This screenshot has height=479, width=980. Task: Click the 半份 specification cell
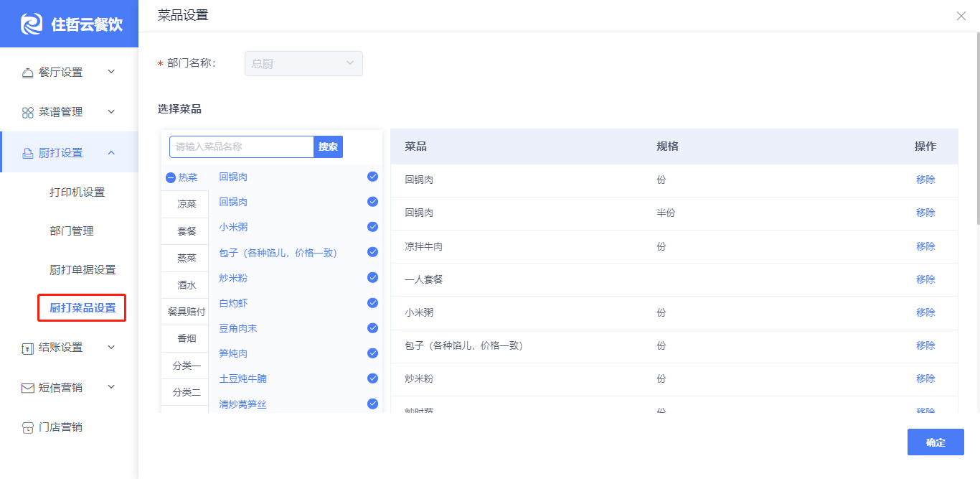pos(666,213)
